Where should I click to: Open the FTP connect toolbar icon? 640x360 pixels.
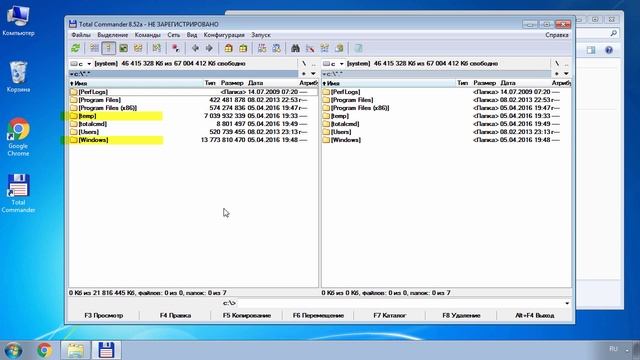(262, 48)
